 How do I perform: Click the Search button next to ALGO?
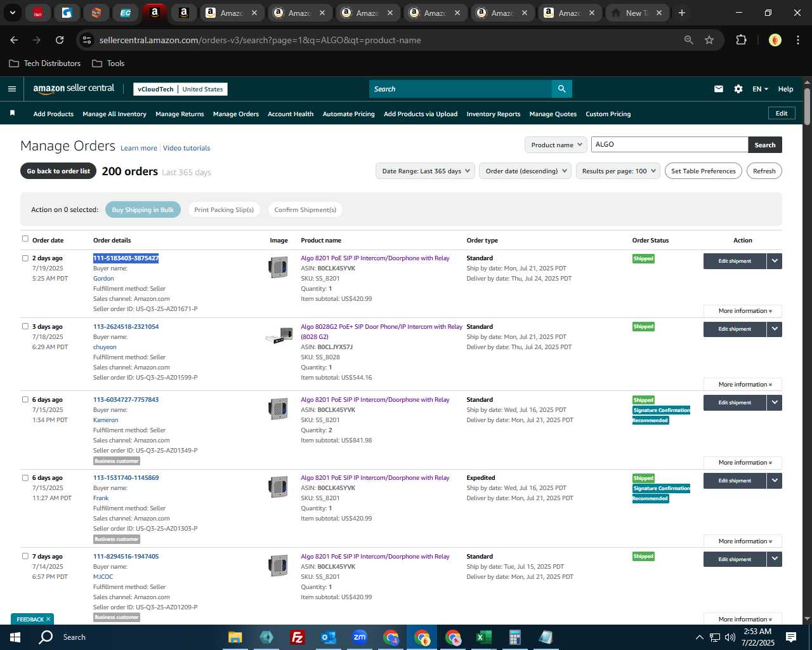[x=765, y=145]
